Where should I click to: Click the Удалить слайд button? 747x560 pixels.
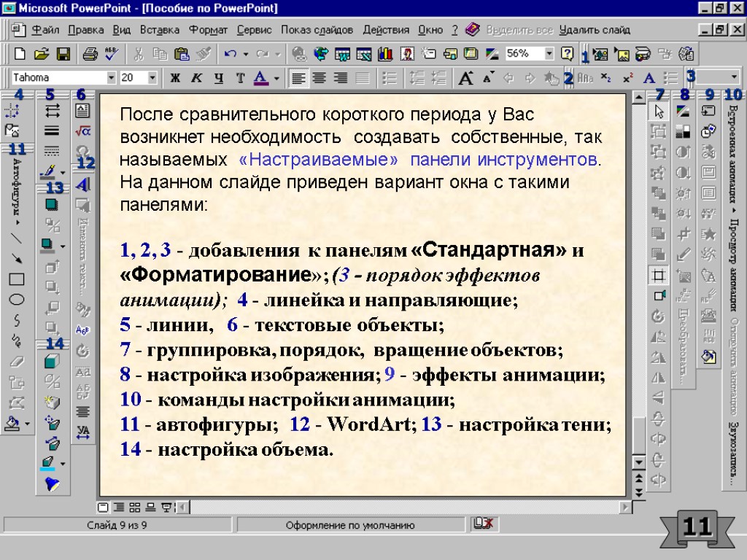pyautogui.click(x=594, y=30)
